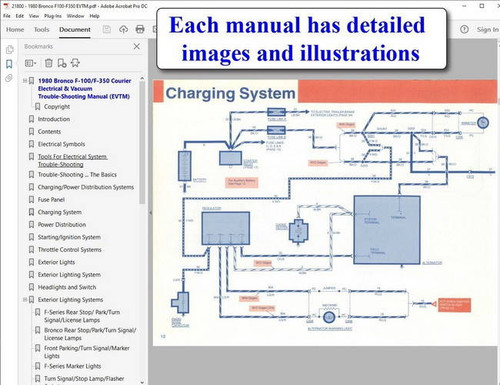Image resolution: width=500 pixels, height=385 pixels.
Task: Open the Contents bookmark
Action: coord(49,132)
